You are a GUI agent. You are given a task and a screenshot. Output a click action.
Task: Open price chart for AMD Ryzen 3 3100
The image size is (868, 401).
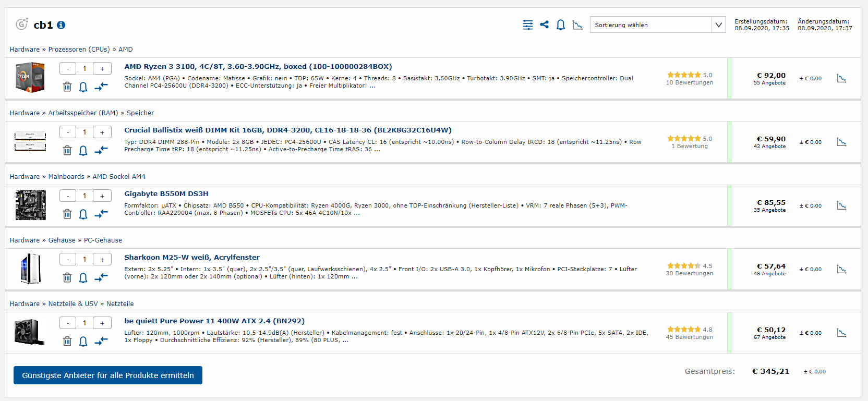(x=841, y=78)
